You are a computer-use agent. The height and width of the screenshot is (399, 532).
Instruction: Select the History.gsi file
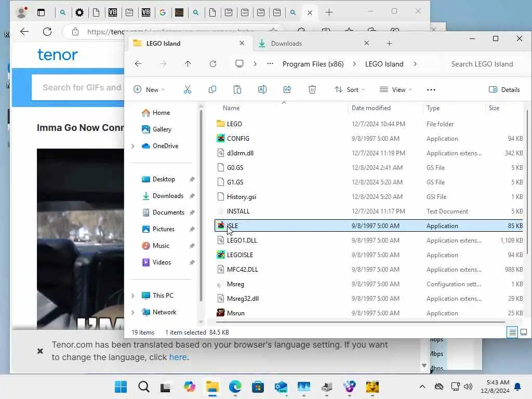point(242,197)
